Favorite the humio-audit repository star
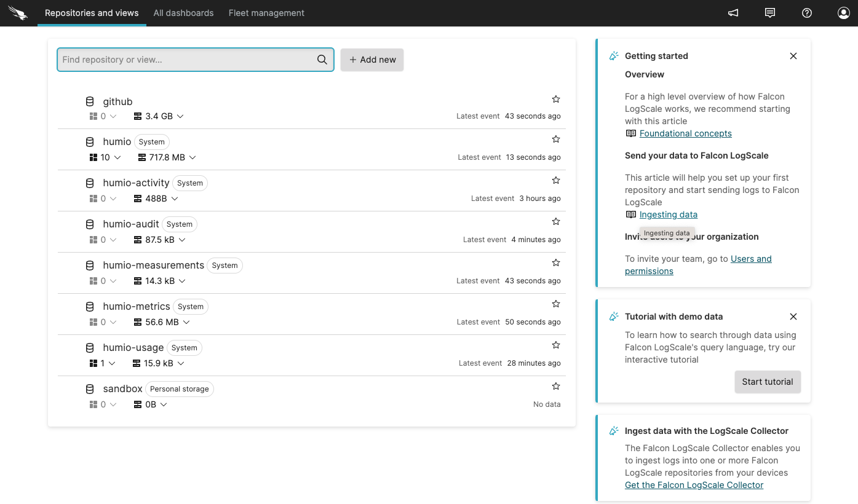 (x=555, y=221)
